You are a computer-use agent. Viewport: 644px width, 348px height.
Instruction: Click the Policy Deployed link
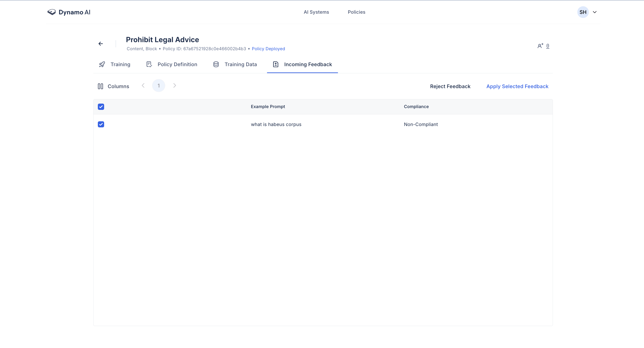pyautogui.click(x=268, y=49)
